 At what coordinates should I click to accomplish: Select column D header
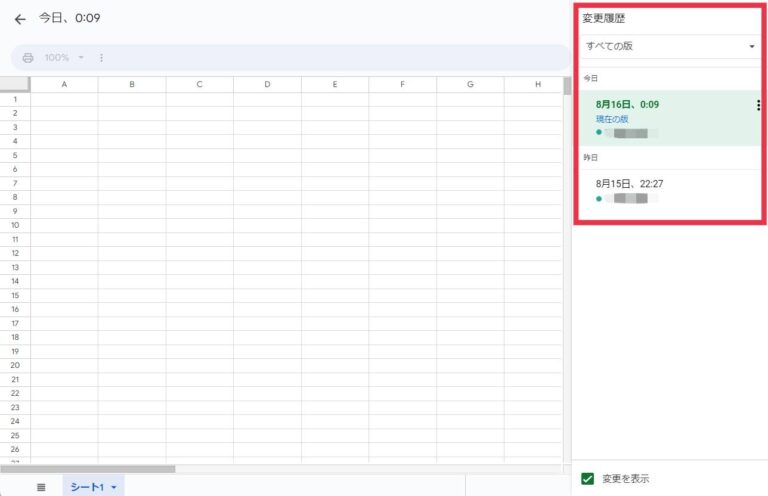point(267,85)
